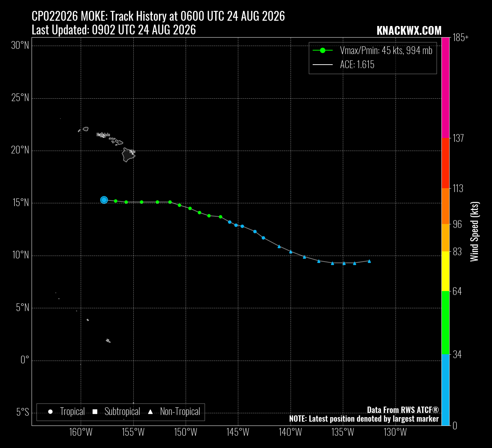Image resolution: width=492 pixels, height=448 pixels.
Task: Pick the amber 83–96 colorbar segment
Action: [445, 238]
